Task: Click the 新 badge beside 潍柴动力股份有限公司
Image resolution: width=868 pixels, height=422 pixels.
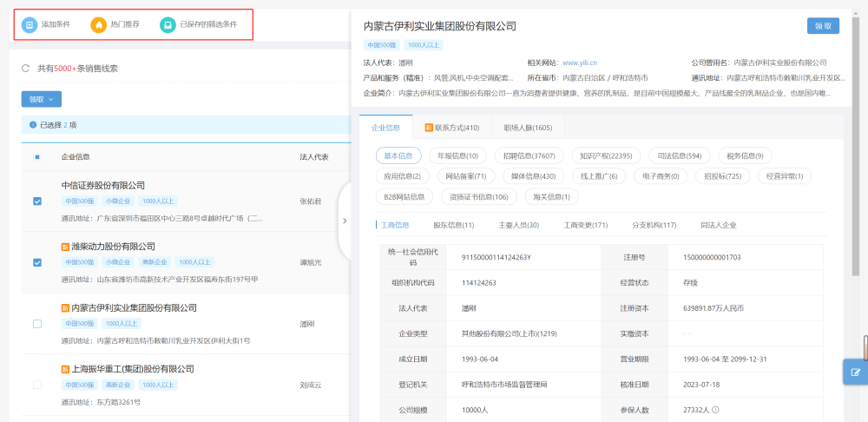Action: 65,247
